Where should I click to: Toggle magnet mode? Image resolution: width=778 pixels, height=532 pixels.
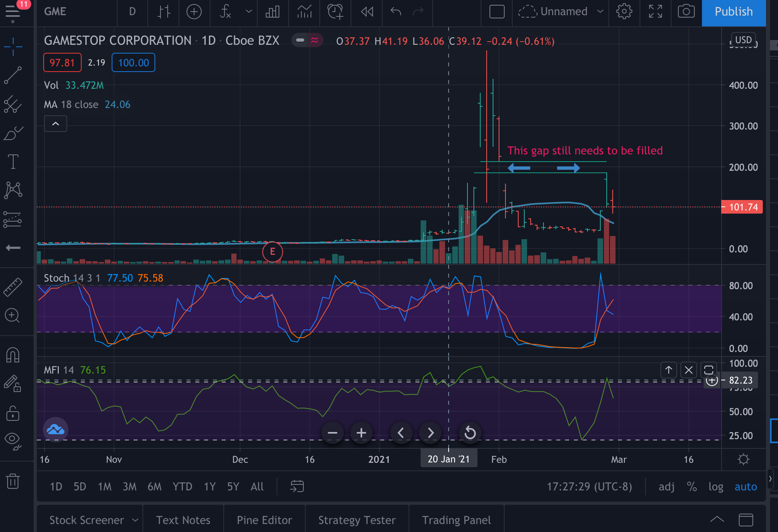pos(13,355)
